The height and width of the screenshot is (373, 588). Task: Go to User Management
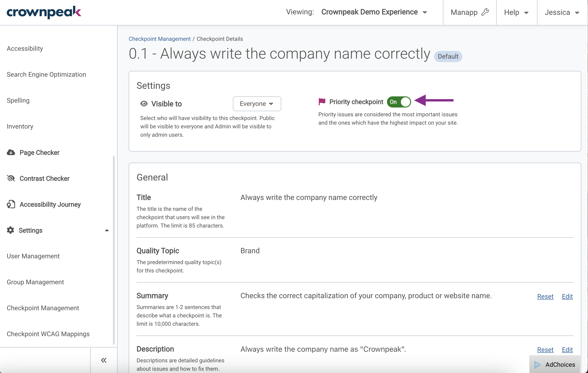click(33, 256)
